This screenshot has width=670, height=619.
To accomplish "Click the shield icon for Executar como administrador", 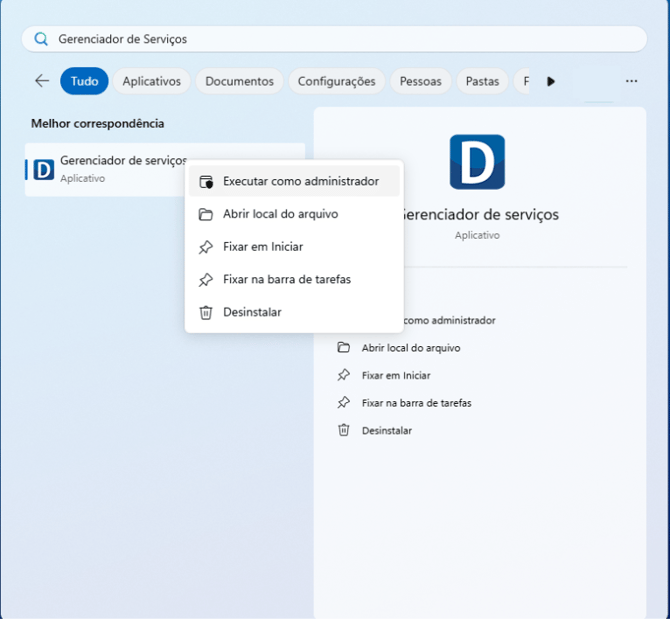I will (206, 182).
